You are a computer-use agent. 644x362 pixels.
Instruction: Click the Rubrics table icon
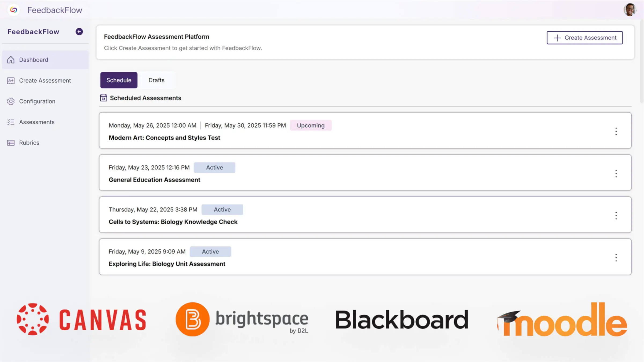pyautogui.click(x=11, y=143)
